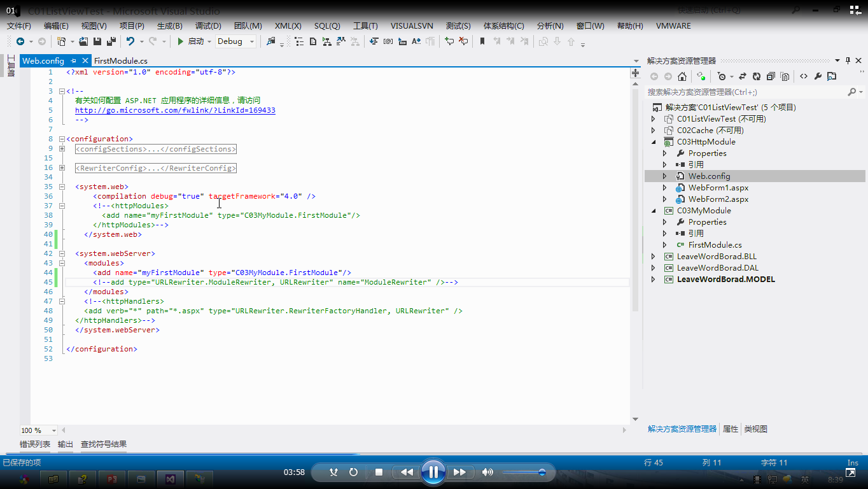Viewport: 868px width, 489px height.
Task: Click the Visual Studio taskbar icon
Action: point(170,479)
